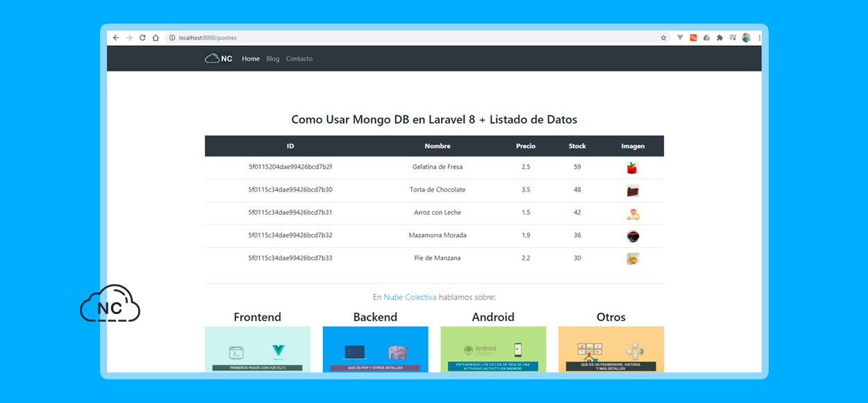Open the Torta de Chocolate image thumbnail
The height and width of the screenshot is (403, 868).
[x=632, y=190]
